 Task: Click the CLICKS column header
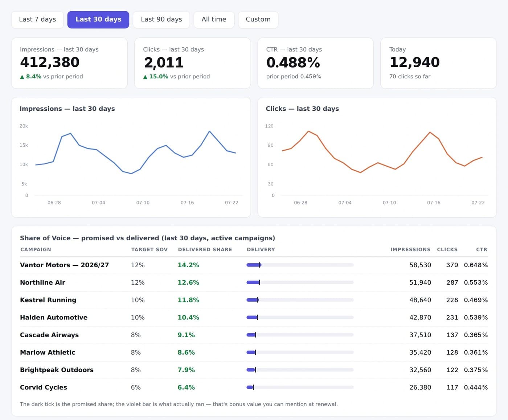[447, 249]
